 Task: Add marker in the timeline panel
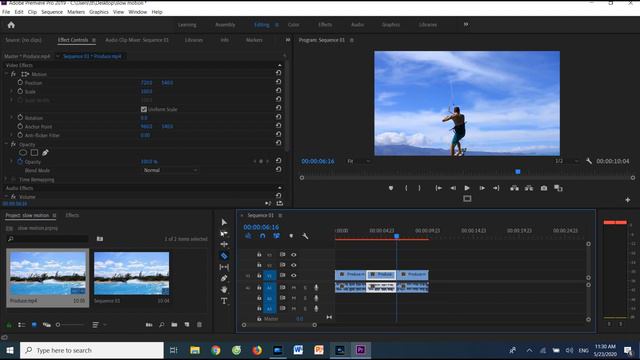[x=291, y=236]
